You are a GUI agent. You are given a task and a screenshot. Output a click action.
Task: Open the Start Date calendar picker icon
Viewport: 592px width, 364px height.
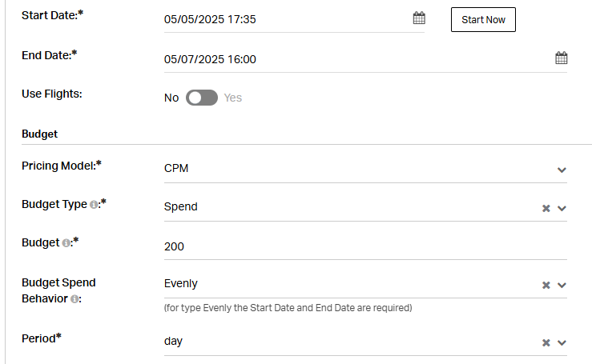(419, 18)
